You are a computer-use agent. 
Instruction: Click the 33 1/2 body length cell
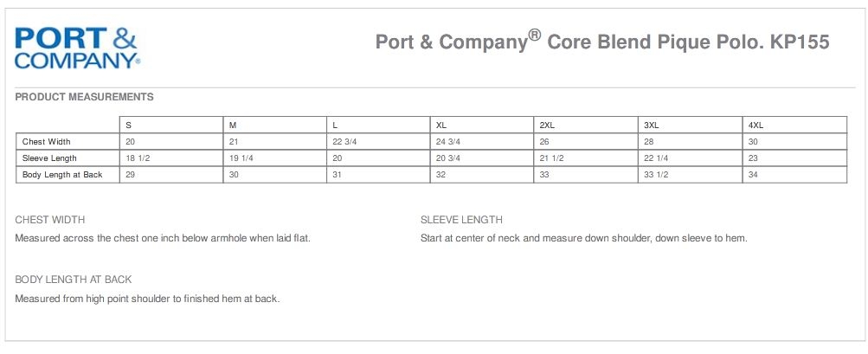point(657,175)
